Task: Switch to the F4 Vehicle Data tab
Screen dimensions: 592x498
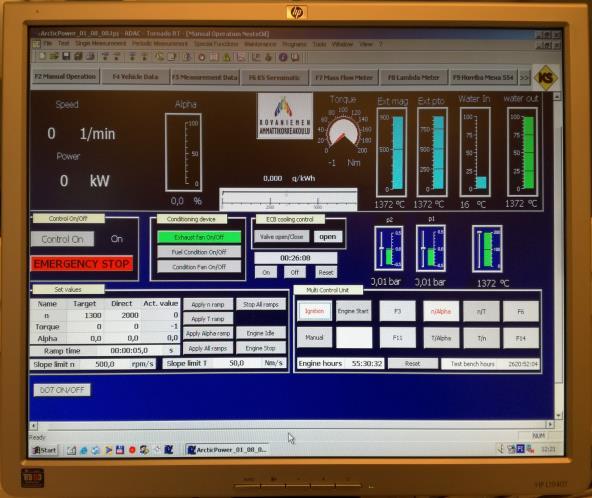Action: (135, 77)
